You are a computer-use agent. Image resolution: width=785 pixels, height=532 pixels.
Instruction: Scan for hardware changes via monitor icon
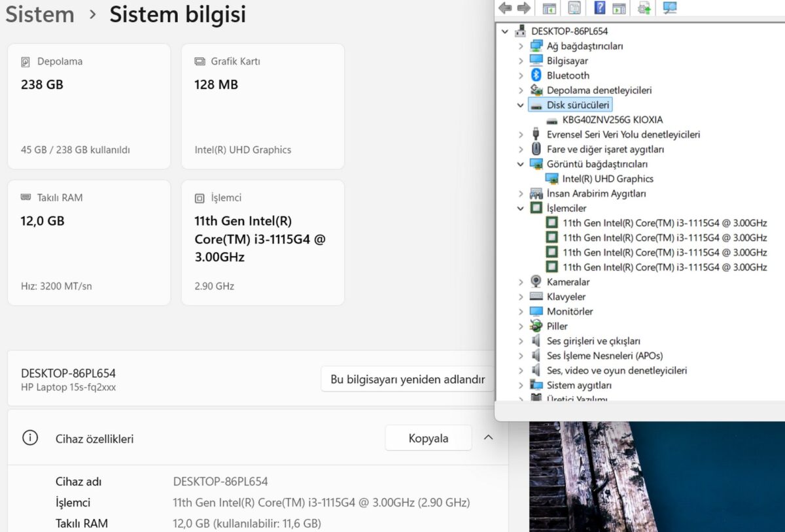[x=670, y=8]
